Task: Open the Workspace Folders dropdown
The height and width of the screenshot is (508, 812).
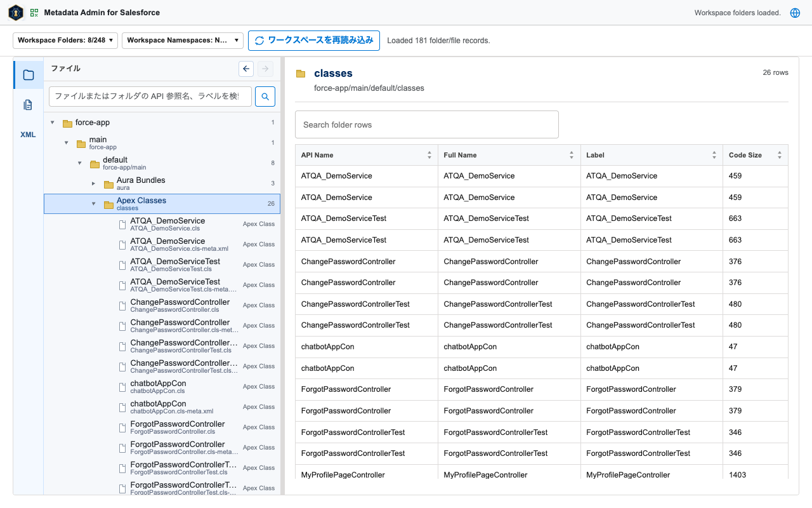Action: click(x=65, y=40)
